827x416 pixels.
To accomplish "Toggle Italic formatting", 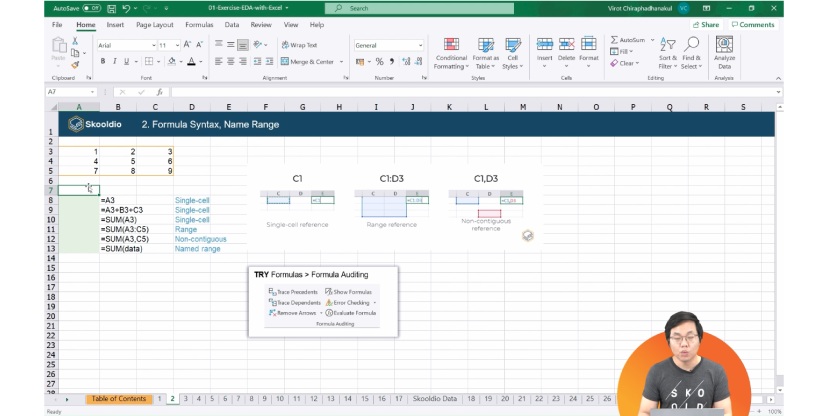I will [x=114, y=62].
